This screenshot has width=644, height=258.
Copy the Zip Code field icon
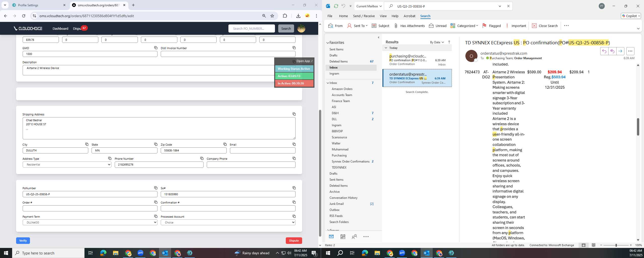click(x=225, y=144)
